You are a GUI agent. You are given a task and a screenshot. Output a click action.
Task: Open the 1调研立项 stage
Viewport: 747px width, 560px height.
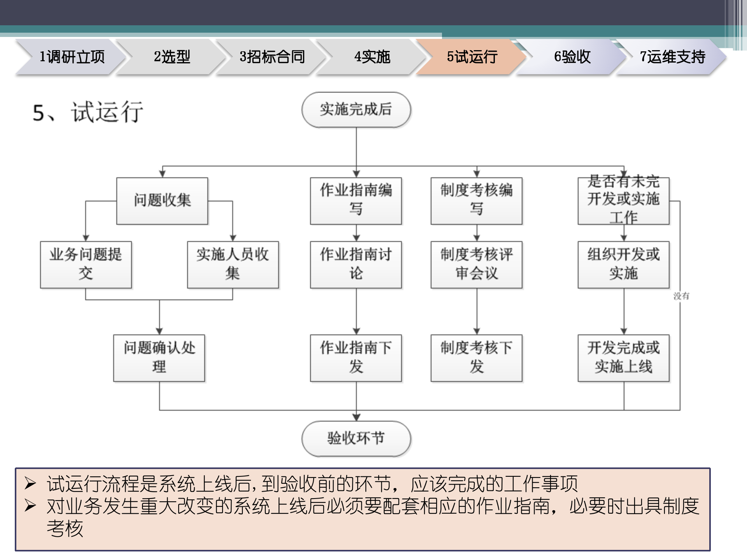[x=72, y=58]
